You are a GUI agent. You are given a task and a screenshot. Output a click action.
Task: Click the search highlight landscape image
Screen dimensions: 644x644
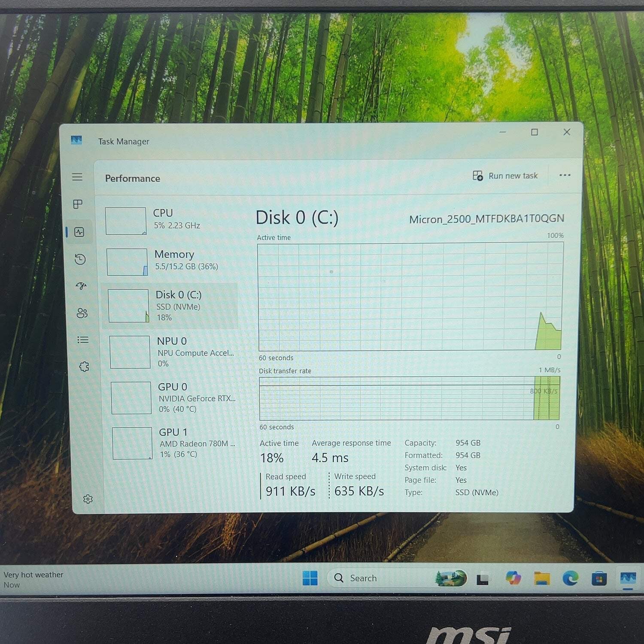451,578
